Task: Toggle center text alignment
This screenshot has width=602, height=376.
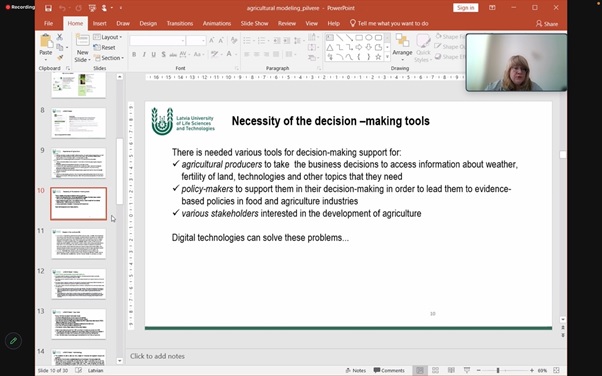Action: coord(256,55)
